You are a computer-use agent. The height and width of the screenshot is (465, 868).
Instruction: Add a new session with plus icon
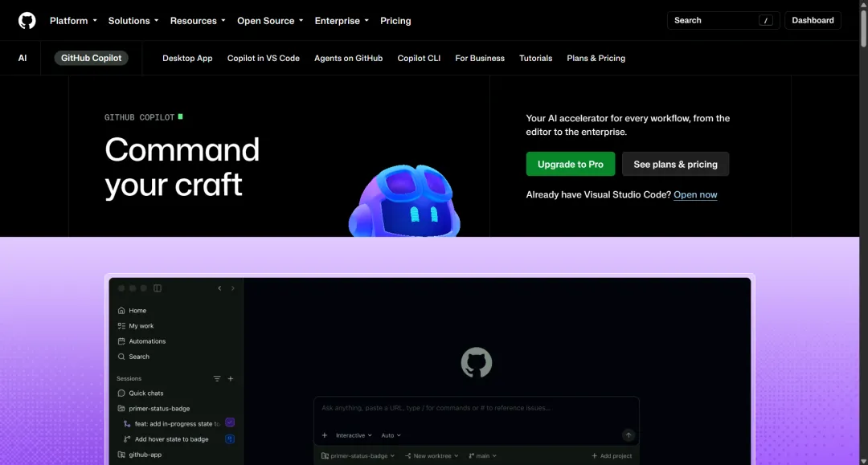click(x=231, y=379)
